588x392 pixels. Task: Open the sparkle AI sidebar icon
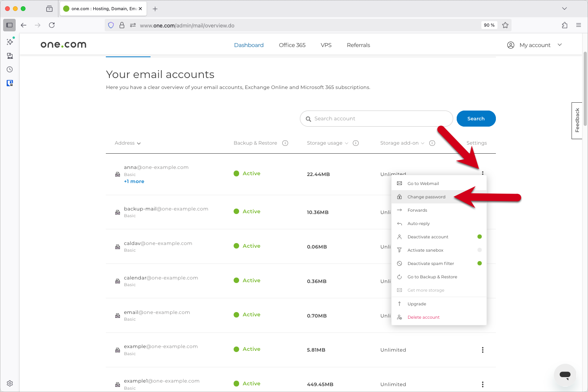click(9, 42)
